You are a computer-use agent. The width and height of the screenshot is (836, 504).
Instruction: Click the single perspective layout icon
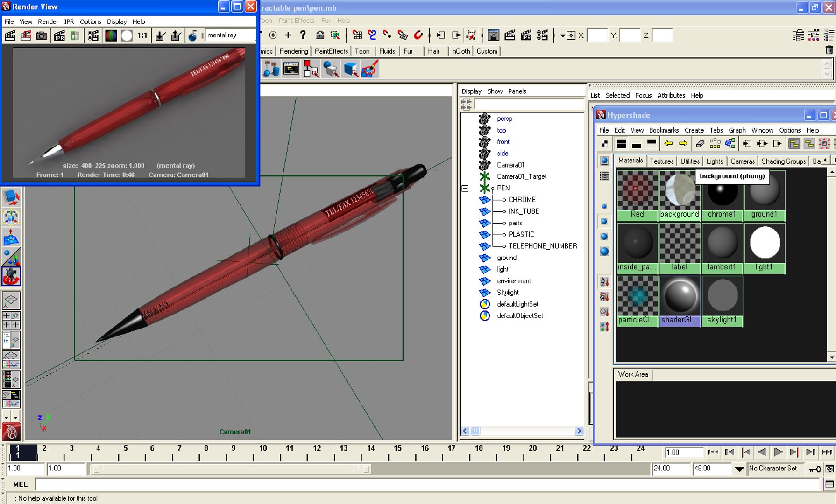11,301
